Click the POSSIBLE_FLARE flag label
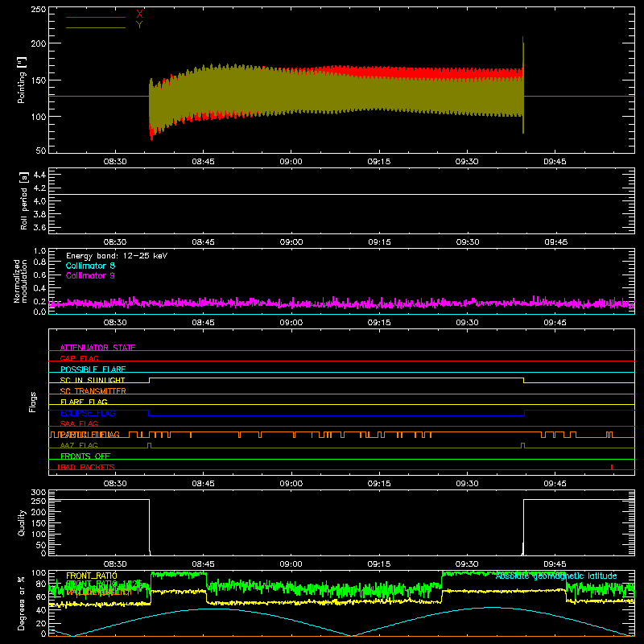 93,369
